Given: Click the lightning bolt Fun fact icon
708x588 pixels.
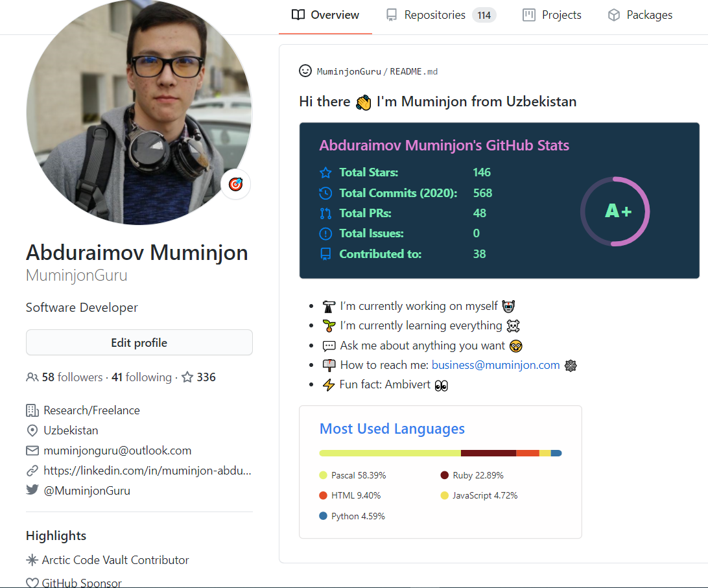Looking at the screenshot, I should pos(329,385).
